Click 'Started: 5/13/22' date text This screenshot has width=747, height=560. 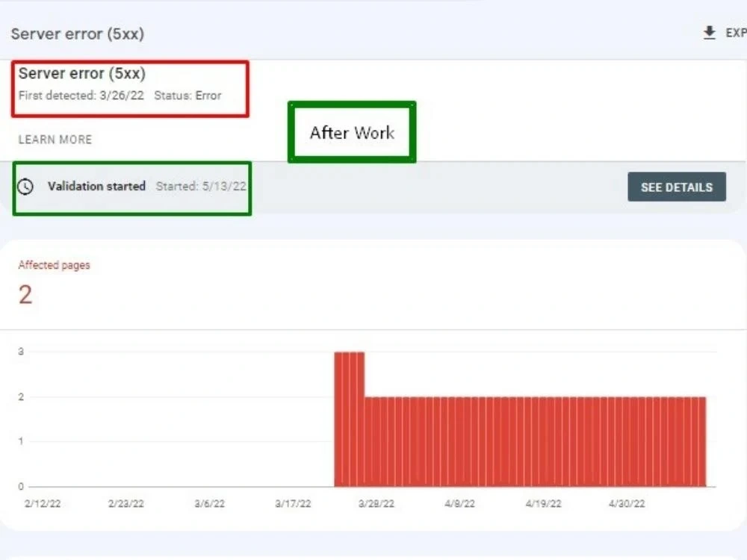pyautogui.click(x=201, y=186)
